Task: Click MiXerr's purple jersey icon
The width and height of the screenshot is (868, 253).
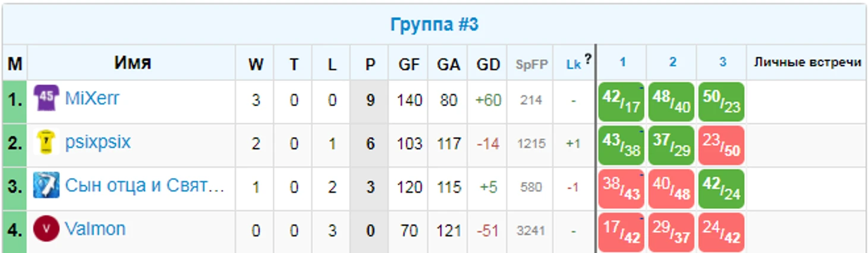Action: [46, 99]
